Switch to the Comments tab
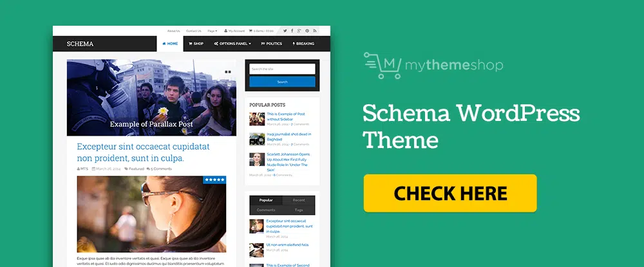 [x=266, y=210]
